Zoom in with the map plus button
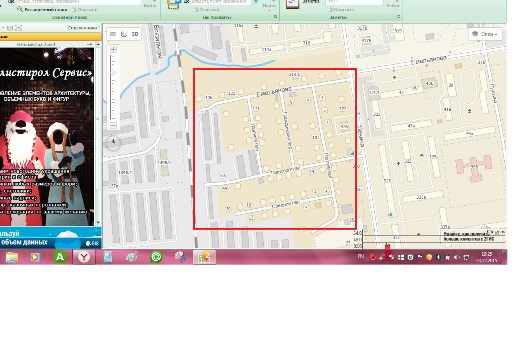530x362 pixels. coord(113,49)
